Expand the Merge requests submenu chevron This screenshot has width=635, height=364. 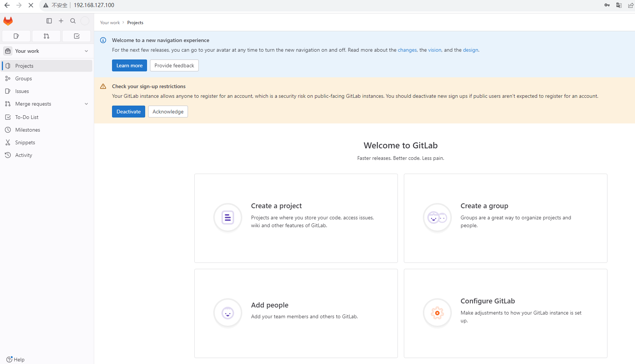point(86,104)
